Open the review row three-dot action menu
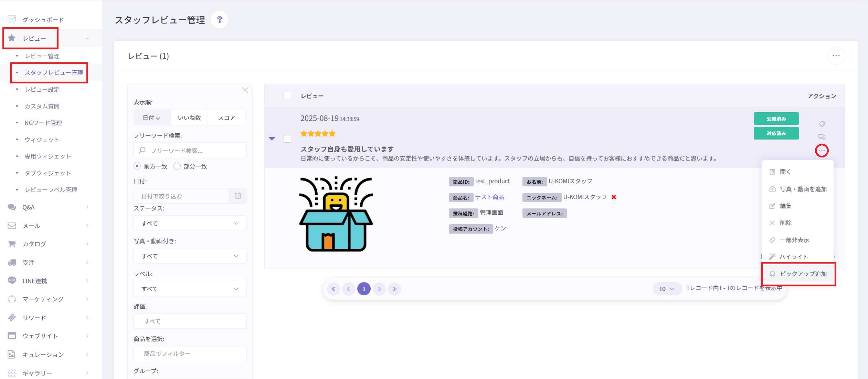 [822, 151]
